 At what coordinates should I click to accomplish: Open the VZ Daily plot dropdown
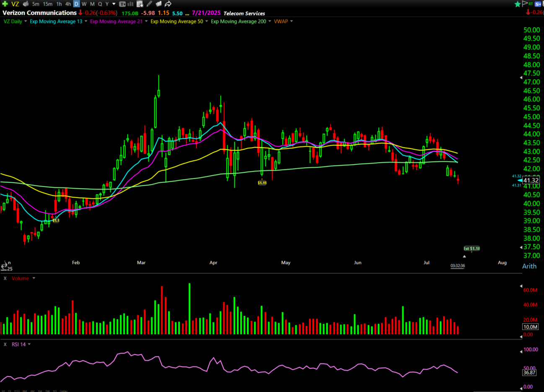tap(26, 21)
